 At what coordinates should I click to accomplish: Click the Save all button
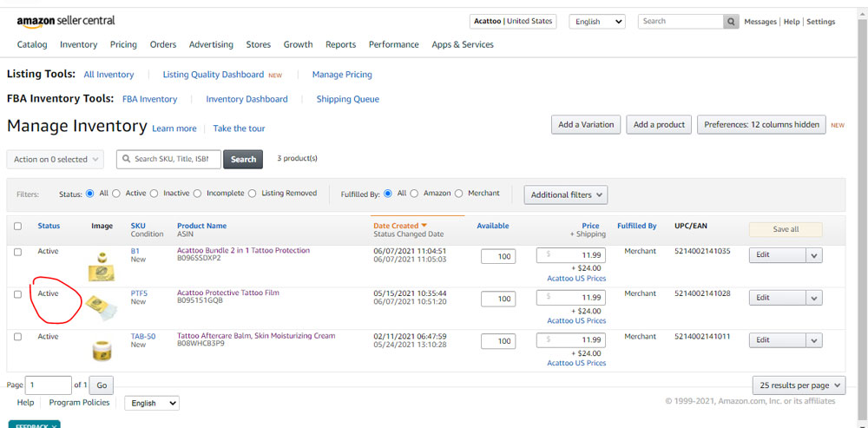(x=785, y=229)
